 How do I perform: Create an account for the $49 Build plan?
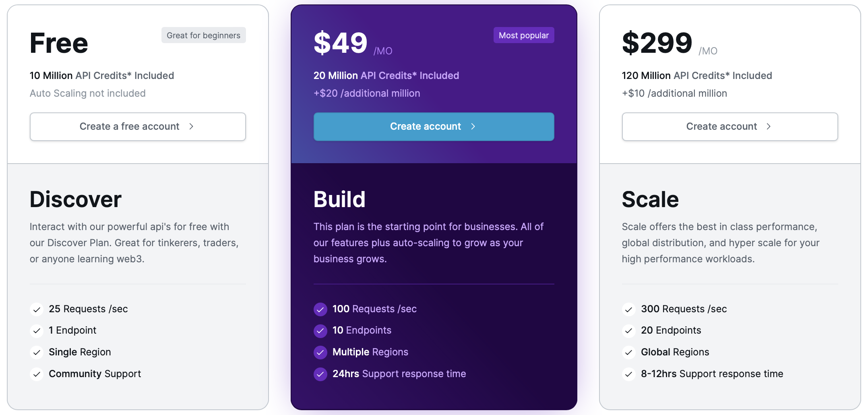tap(434, 127)
